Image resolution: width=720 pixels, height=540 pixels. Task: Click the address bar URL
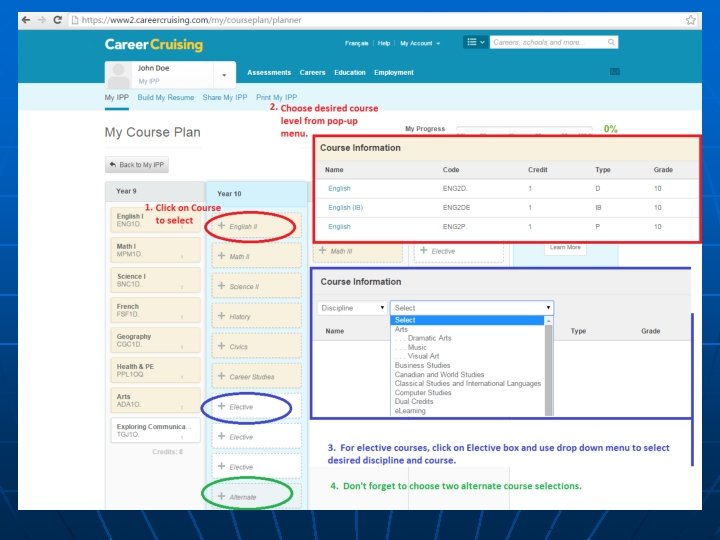point(191,20)
